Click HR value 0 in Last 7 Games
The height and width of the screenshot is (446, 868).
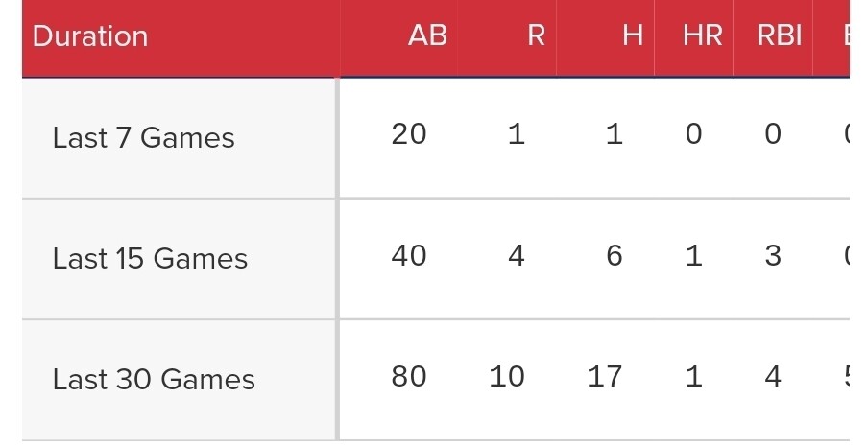(693, 133)
